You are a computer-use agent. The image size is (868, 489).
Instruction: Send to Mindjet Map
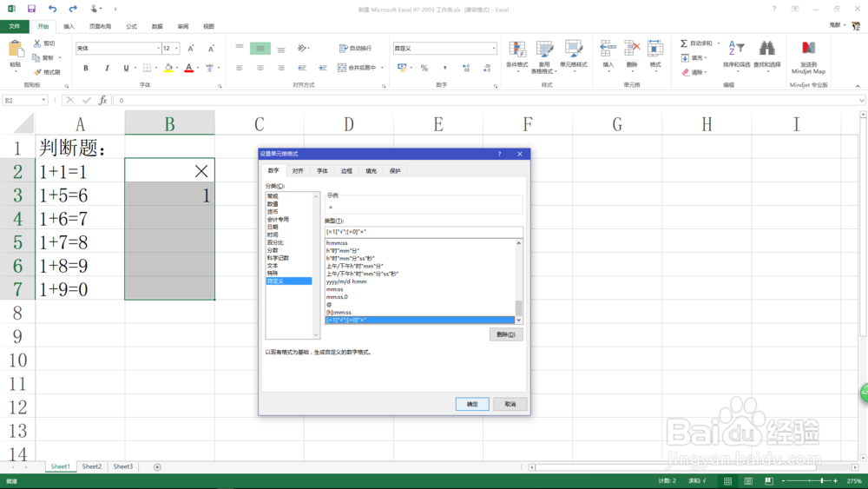pos(808,57)
